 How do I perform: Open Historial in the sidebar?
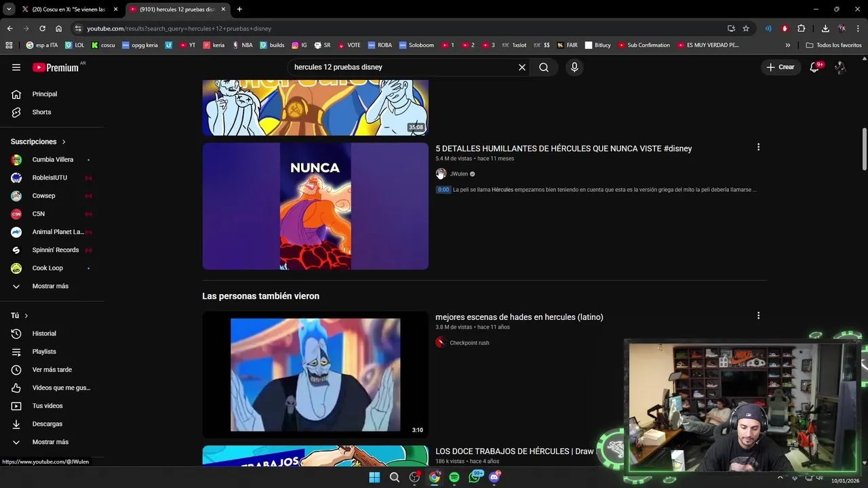click(x=44, y=333)
